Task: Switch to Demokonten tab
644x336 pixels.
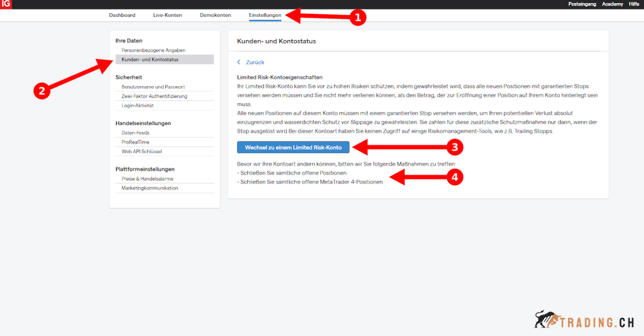Action: point(215,15)
